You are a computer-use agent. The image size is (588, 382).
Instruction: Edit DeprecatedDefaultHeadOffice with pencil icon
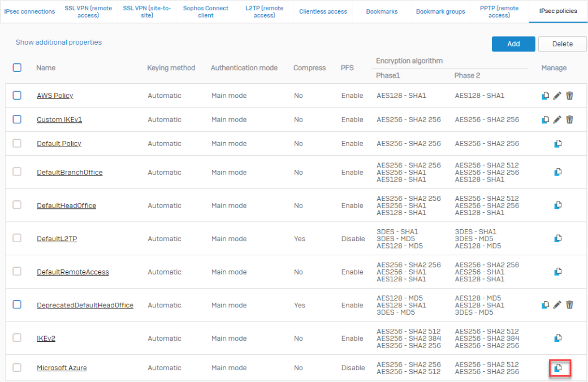click(x=557, y=305)
